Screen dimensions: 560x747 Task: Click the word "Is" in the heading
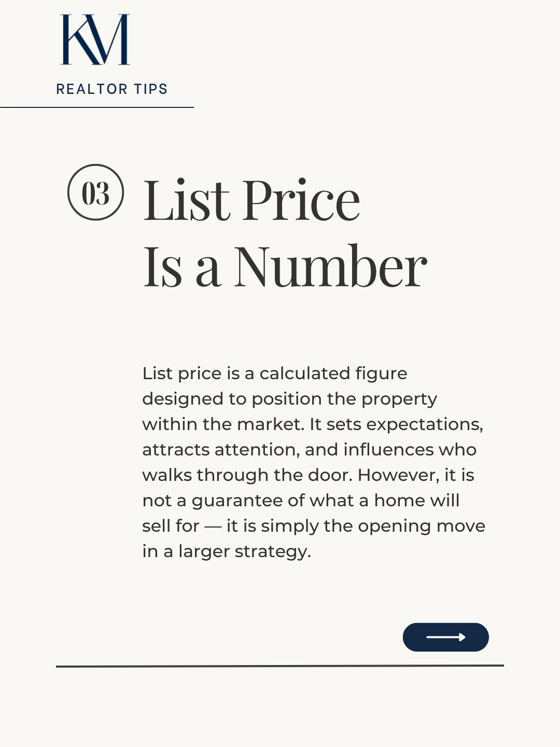[x=163, y=267]
